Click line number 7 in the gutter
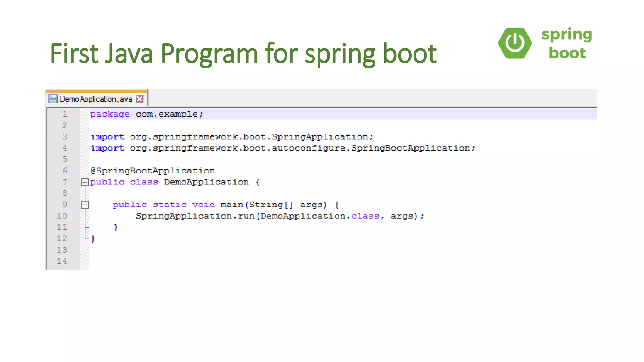Screen dimensions: 644x362 (x=64, y=182)
